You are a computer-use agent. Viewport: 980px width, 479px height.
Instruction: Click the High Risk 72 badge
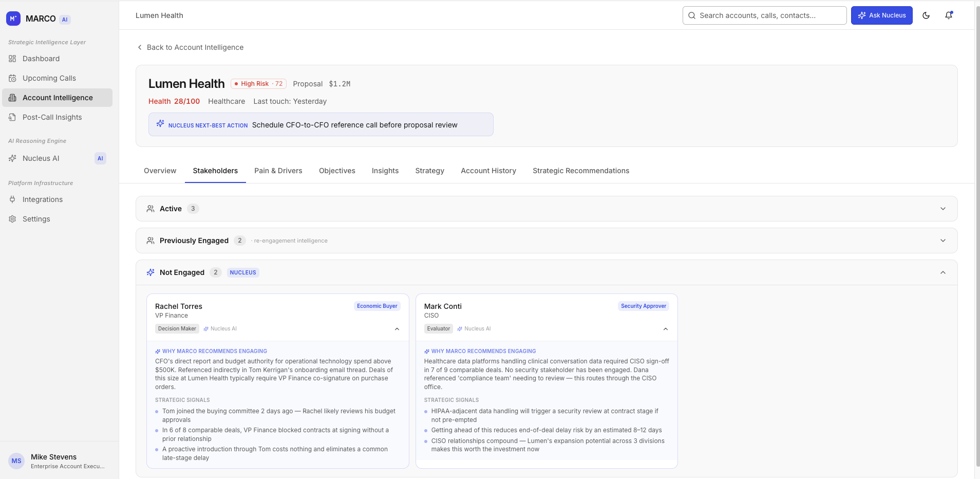tap(258, 84)
